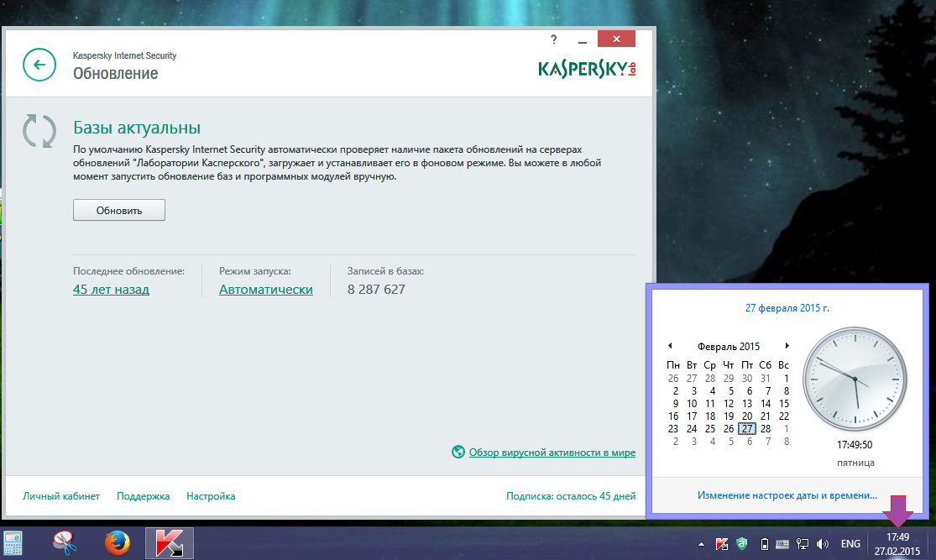
Task: Open the '45 лет назад' last update link
Action: pyautogui.click(x=111, y=290)
